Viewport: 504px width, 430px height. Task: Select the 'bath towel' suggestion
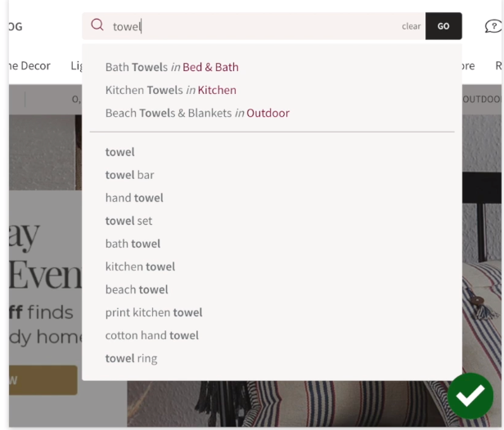tap(133, 244)
